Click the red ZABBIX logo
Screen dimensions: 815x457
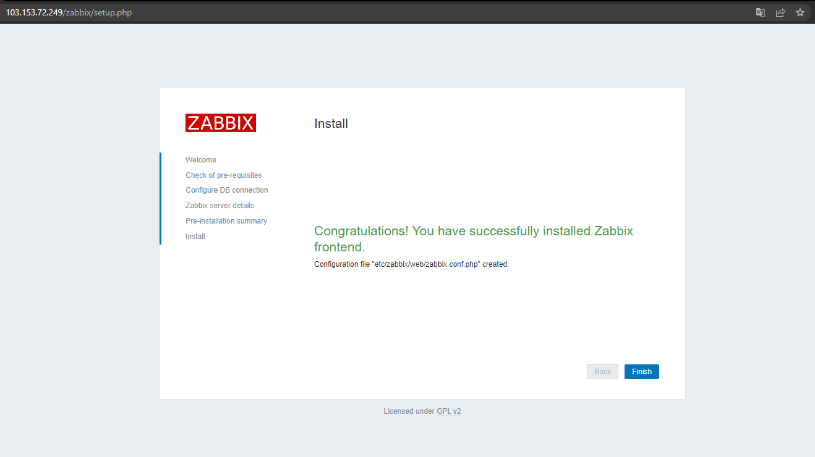coord(220,123)
